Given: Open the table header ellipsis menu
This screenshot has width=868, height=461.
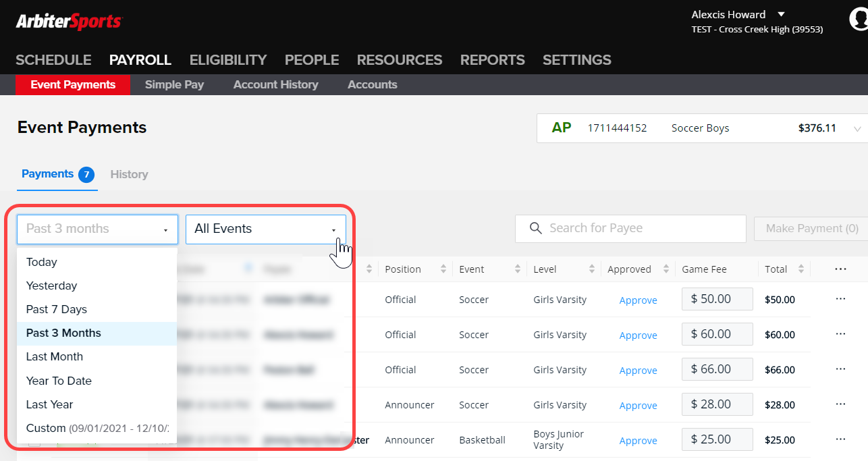Looking at the screenshot, I should pyautogui.click(x=840, y=269).
